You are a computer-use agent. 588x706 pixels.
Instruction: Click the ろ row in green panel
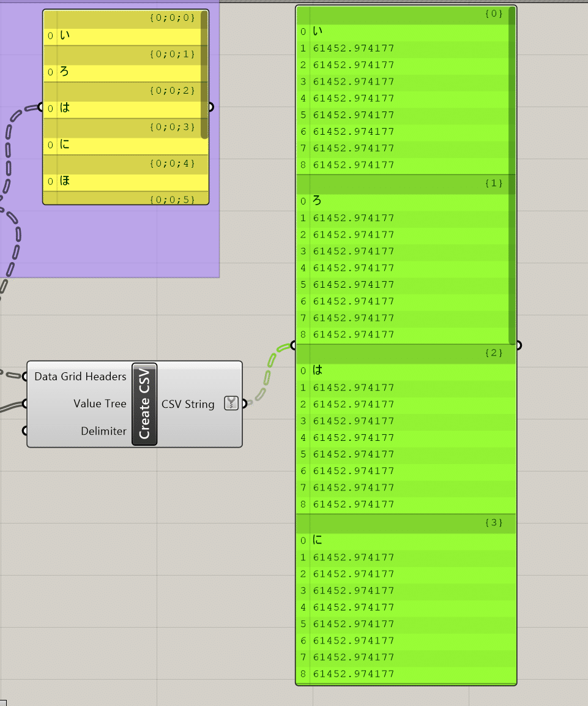pyautogui.click(x=403, y=201)
